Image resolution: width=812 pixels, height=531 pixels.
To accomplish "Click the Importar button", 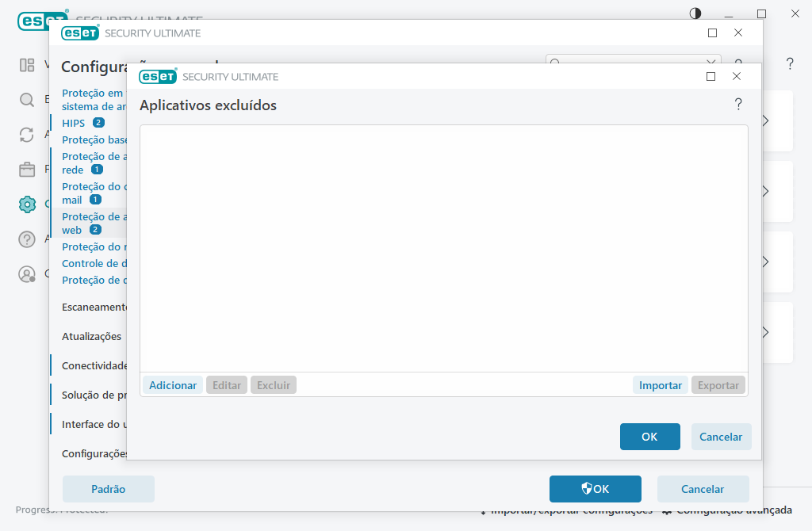I will coord(660,385).
